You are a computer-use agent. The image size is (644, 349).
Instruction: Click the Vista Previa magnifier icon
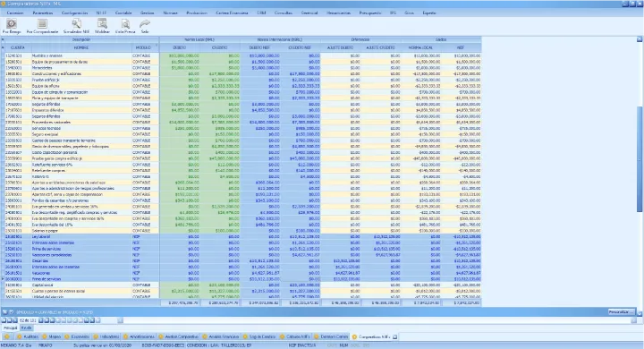click(x=125, y=23)
